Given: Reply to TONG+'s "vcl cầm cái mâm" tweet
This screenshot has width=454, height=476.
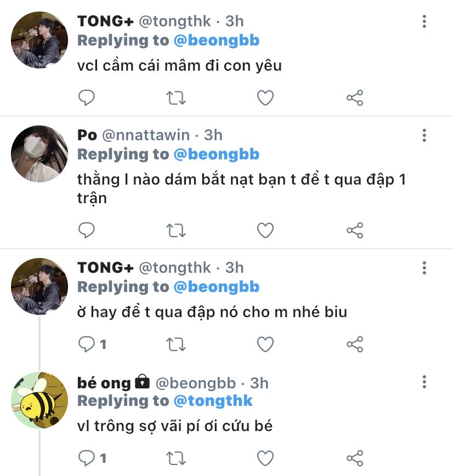Looking at the screenshot, I should [87, 98].
